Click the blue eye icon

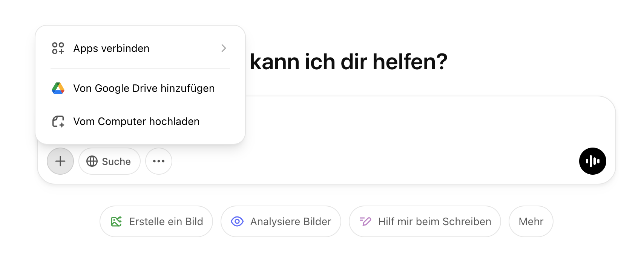click(237, 221)
